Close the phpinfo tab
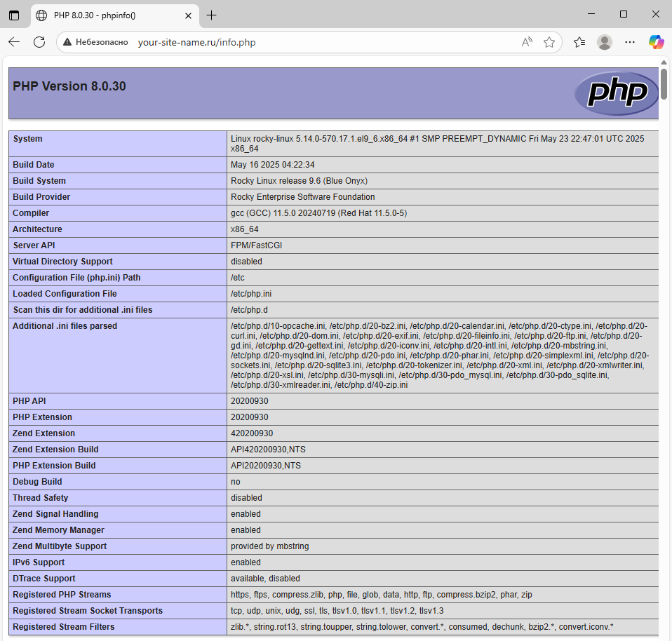This screenshot has height=641, width=672. point(188,15)
